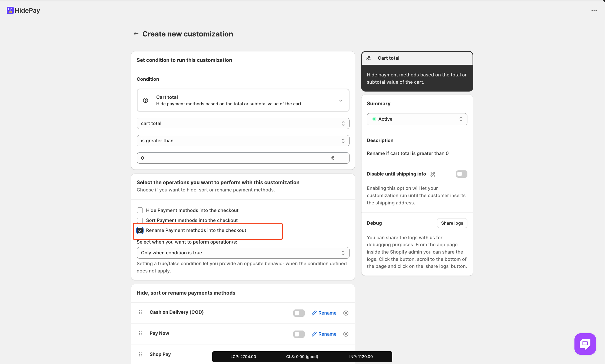Screen dimensions: 605x364
Task: Click Rename link for Pay Now
Action: pyautogui.click(x=324, y=334)
